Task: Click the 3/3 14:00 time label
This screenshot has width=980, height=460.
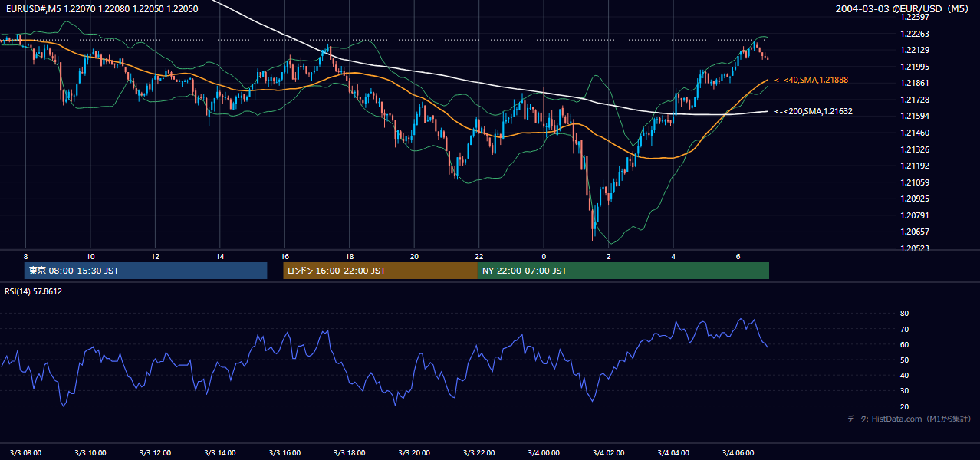Action: pos(220,452)
